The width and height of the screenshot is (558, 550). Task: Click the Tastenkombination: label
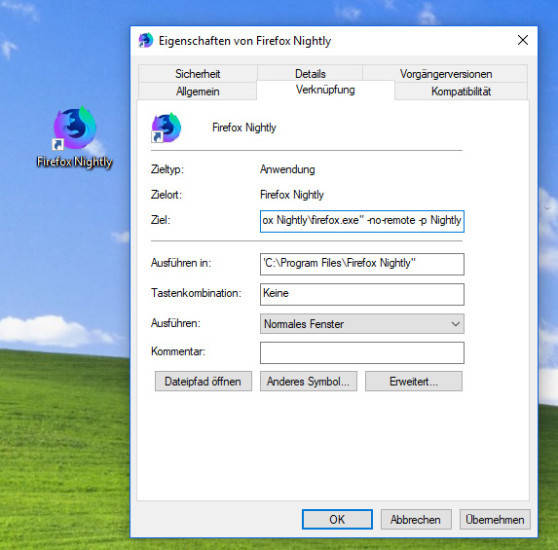[x=196, y=293]
